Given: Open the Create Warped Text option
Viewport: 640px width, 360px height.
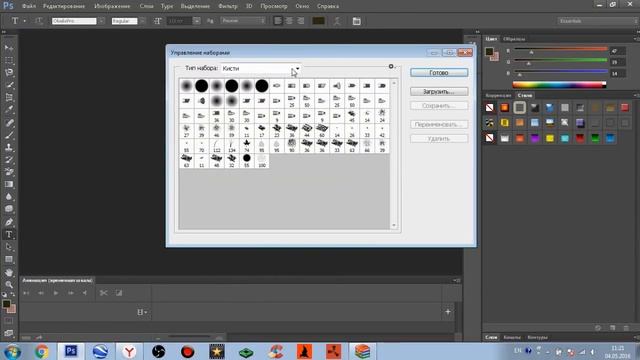Looking at the screenshot, I should click(337, 21).
